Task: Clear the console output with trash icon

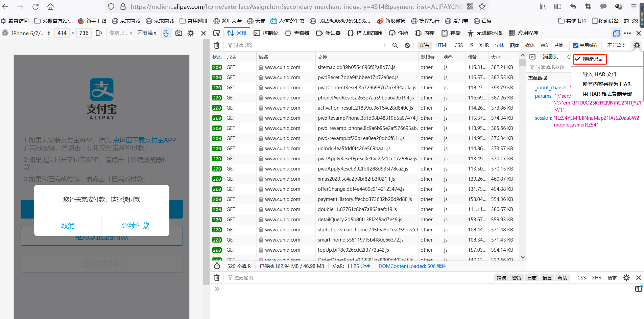Action: click(217, 278)
